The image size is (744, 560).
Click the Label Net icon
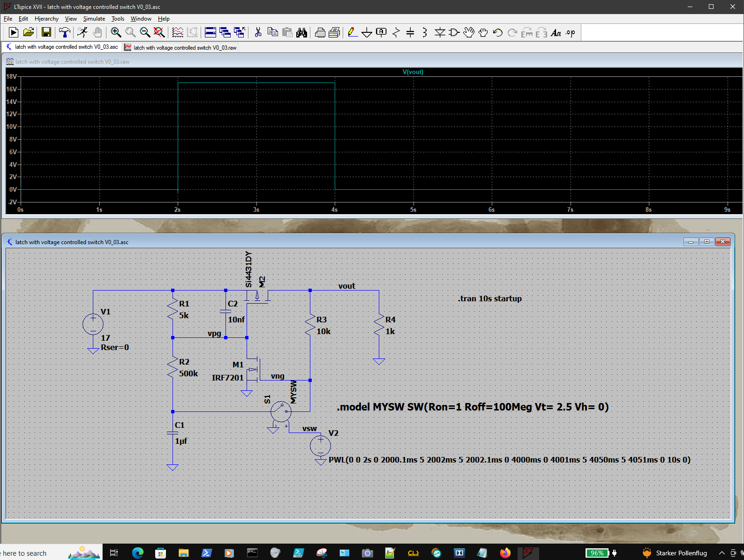(382, 32)
